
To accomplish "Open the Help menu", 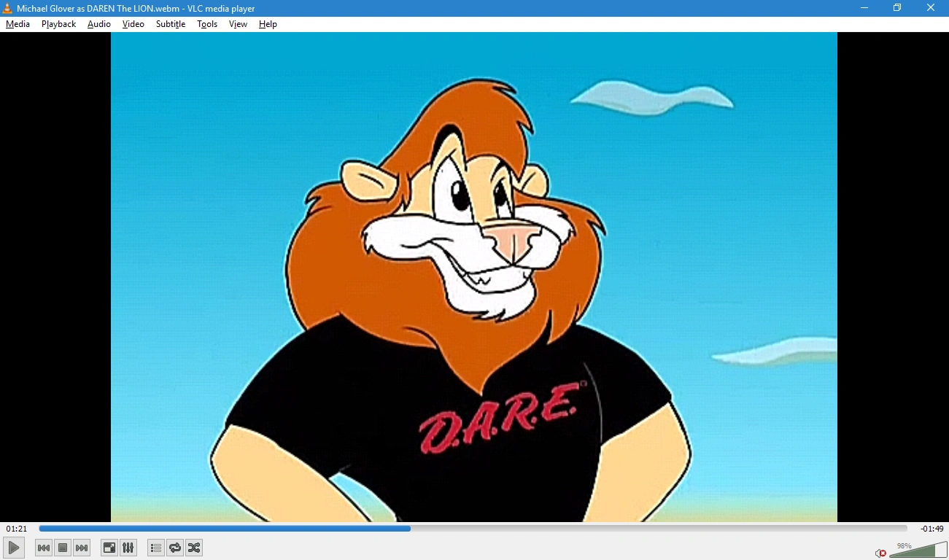I will coord(268,24).
